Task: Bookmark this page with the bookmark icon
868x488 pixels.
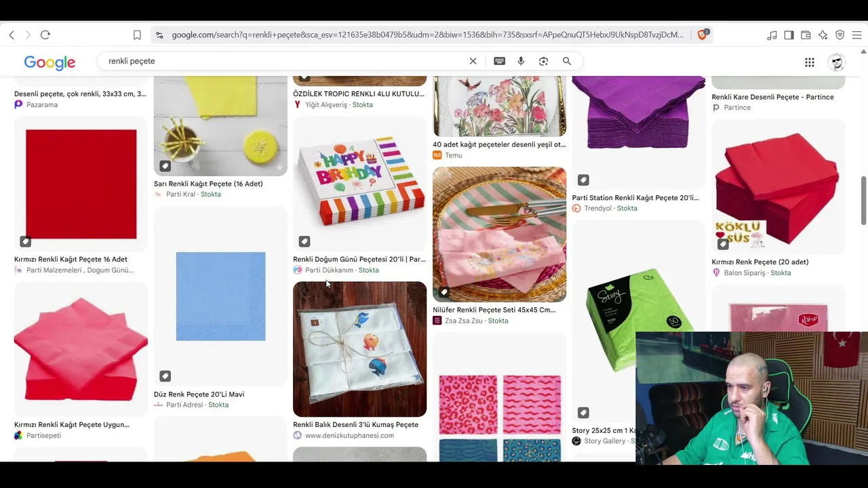Action: tap(137, 35)
